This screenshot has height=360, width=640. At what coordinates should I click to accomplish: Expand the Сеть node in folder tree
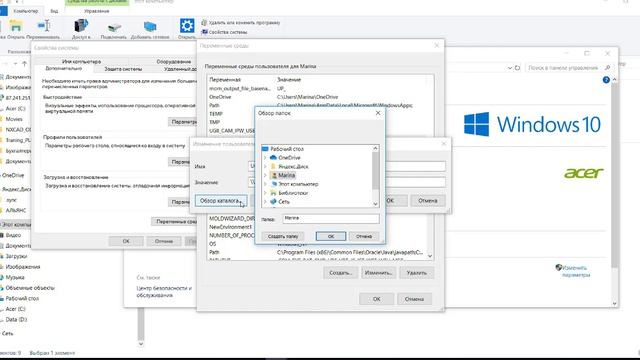click(x=265, y=202)
